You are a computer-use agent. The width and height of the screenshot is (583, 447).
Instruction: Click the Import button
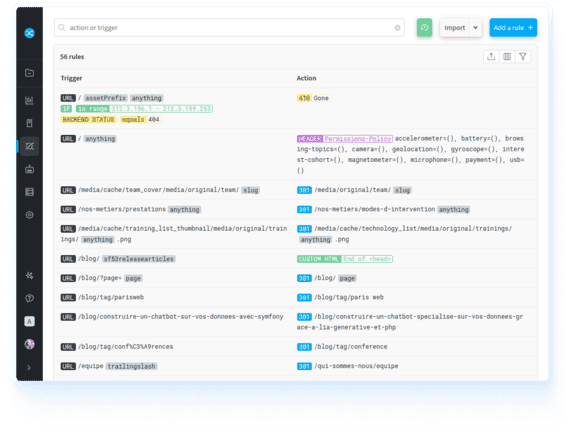tap(455, 28)
